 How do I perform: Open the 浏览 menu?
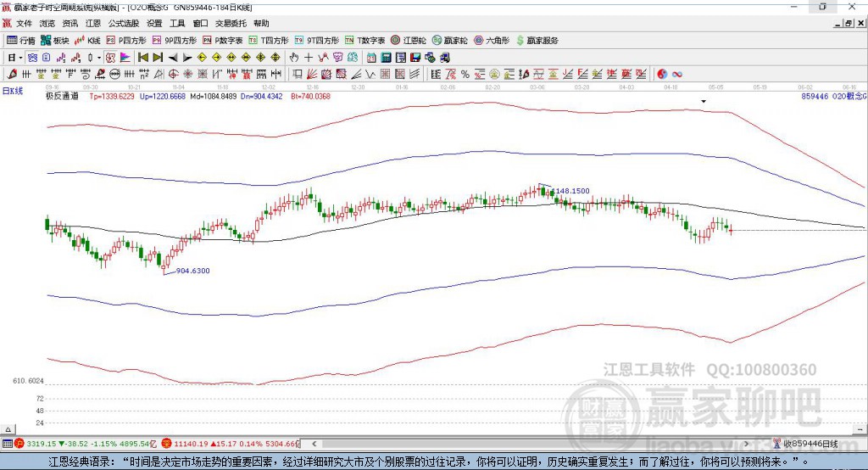(47, 23)
